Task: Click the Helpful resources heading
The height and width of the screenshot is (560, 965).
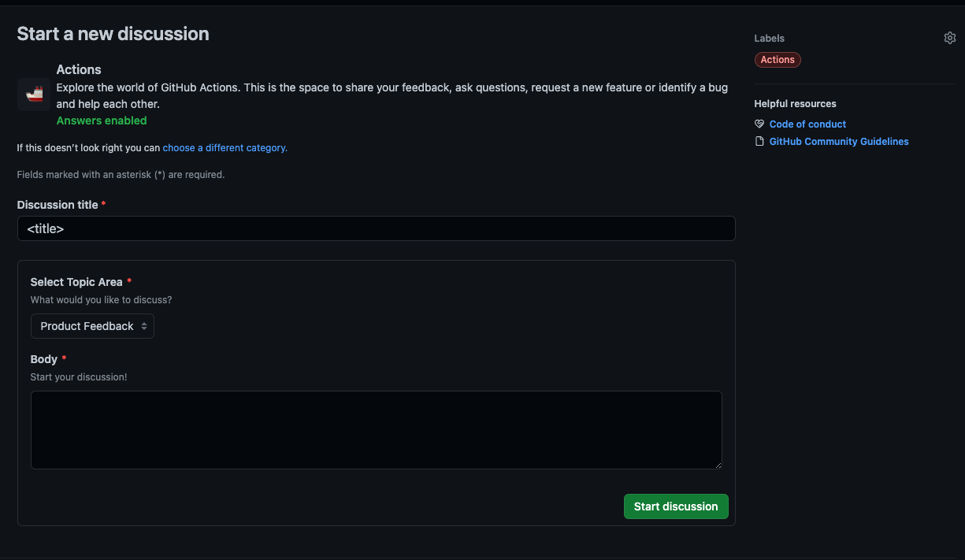Action: [795, 104]
